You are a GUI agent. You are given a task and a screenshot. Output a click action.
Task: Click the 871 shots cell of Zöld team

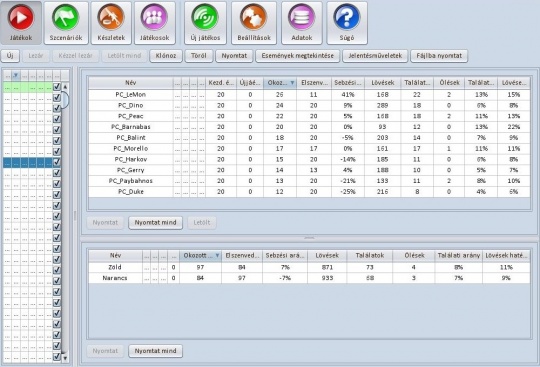327,267
